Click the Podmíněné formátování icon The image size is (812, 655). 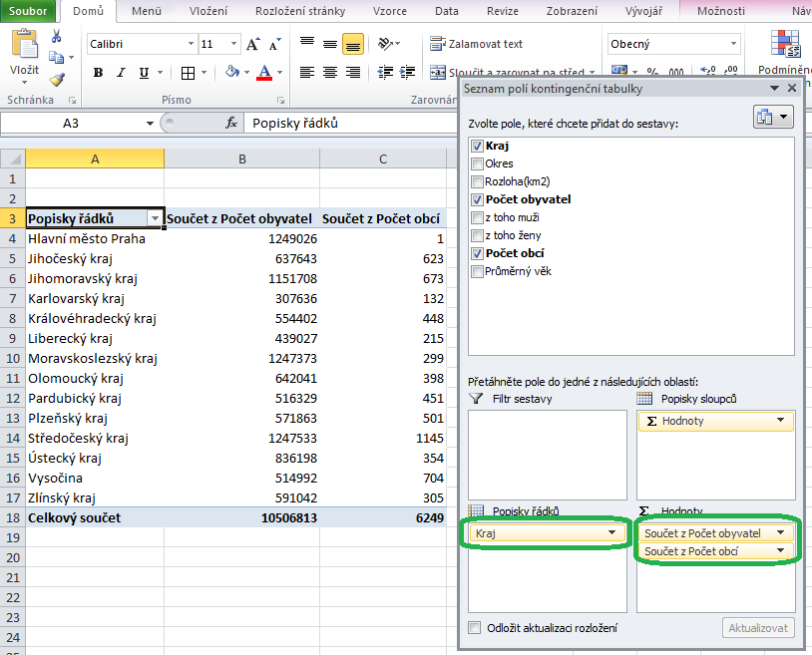pyautogui.click(x=786, y=44)
